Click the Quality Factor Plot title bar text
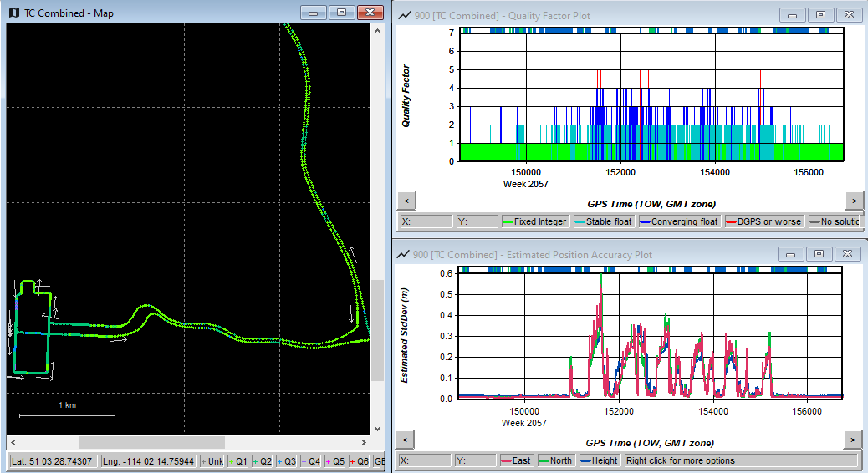Screen dimensions: 868x473 tap(502, 16)
